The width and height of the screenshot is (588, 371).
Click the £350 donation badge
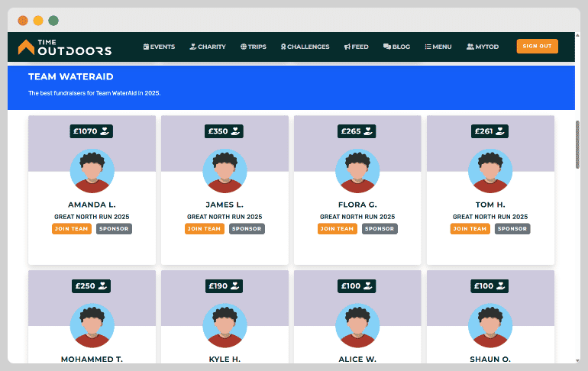pyautogui.click(x=224, y=131)
